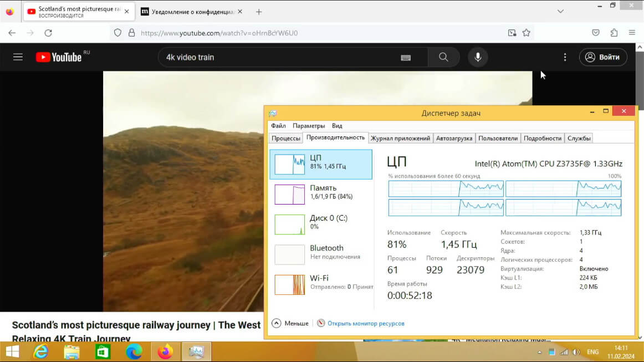Click the Windows Start button
The width and height of the screenshot is (644, 362).
[x=12, y=351]
